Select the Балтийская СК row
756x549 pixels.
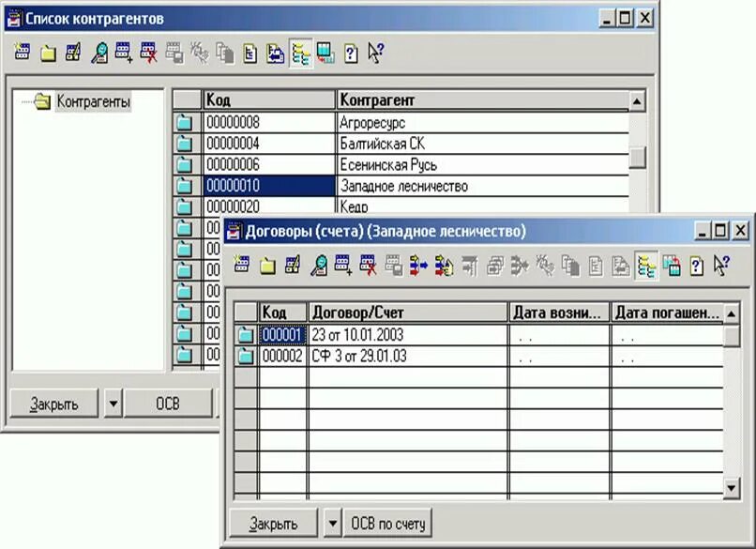[x=483, y=144]
